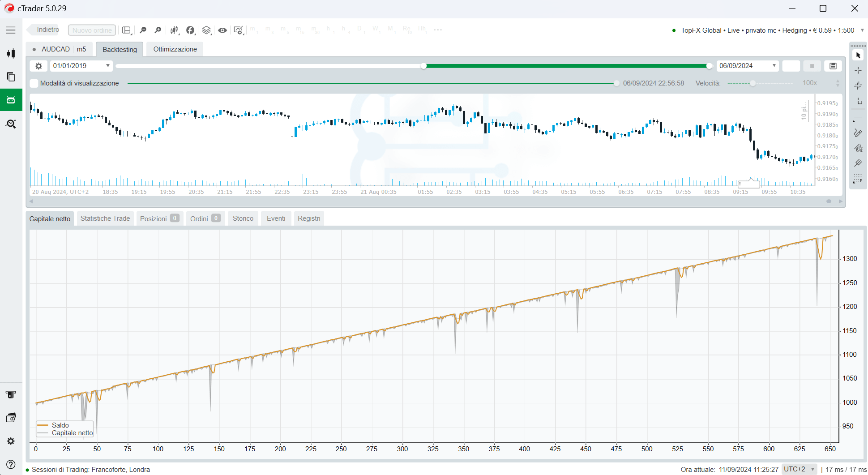Click the date range end slider handle
The image size is (868, 475).
[x=709, y=66]
